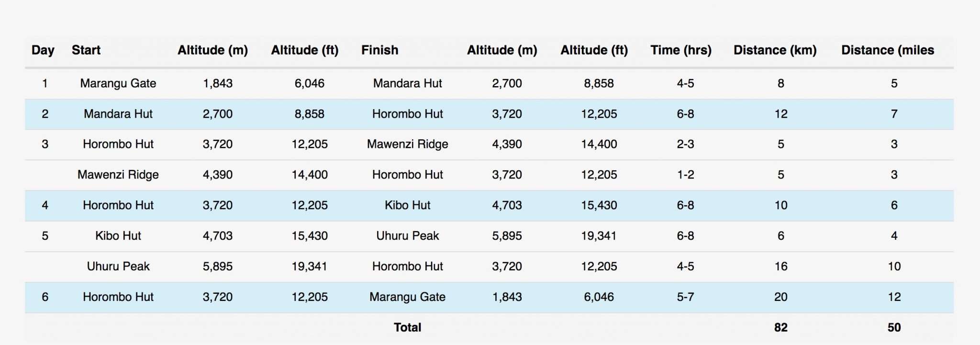Select Kibo Hut in the Finish column
The width and height of the screenshot is (980, 345).
coord(407,205)
